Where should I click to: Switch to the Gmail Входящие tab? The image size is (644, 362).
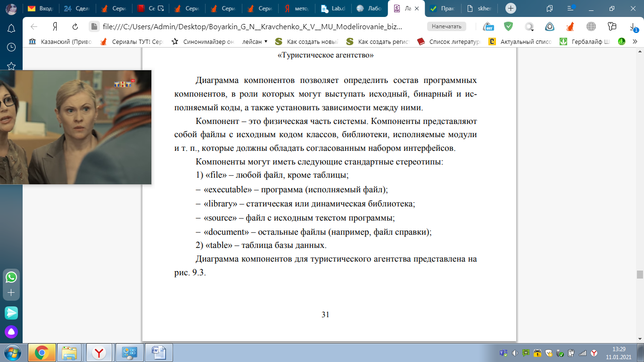[41, 8]
